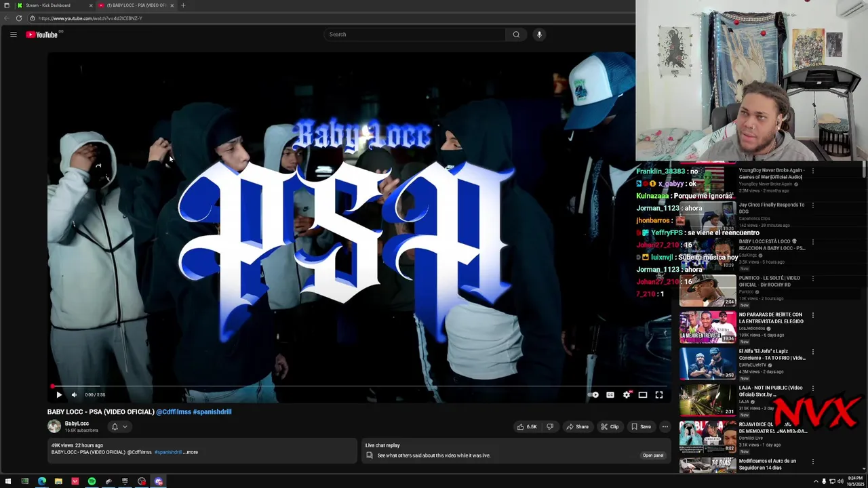
Task: Open the BabyLocc channel name link
Action: [x=77, y=424]
